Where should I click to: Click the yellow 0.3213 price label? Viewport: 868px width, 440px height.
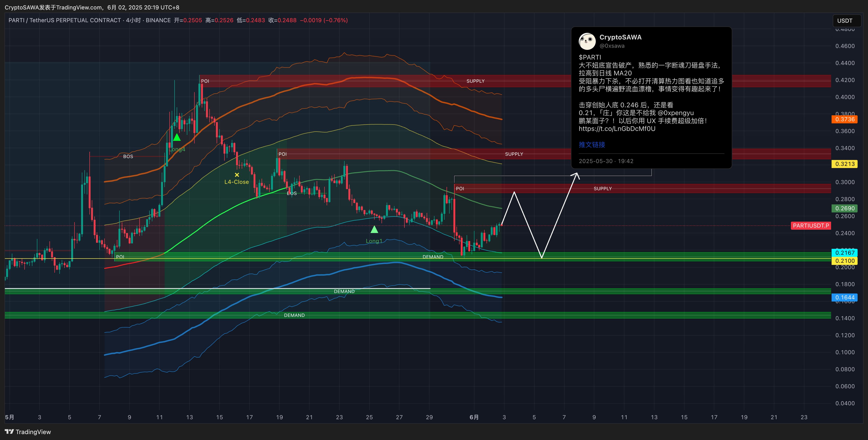(845, 164)
